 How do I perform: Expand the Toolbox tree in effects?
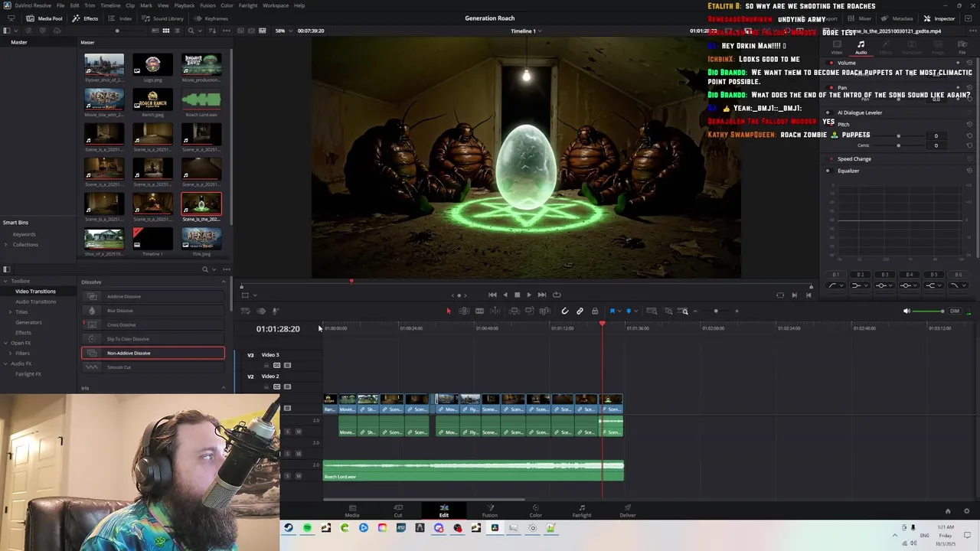pos(5,281)
